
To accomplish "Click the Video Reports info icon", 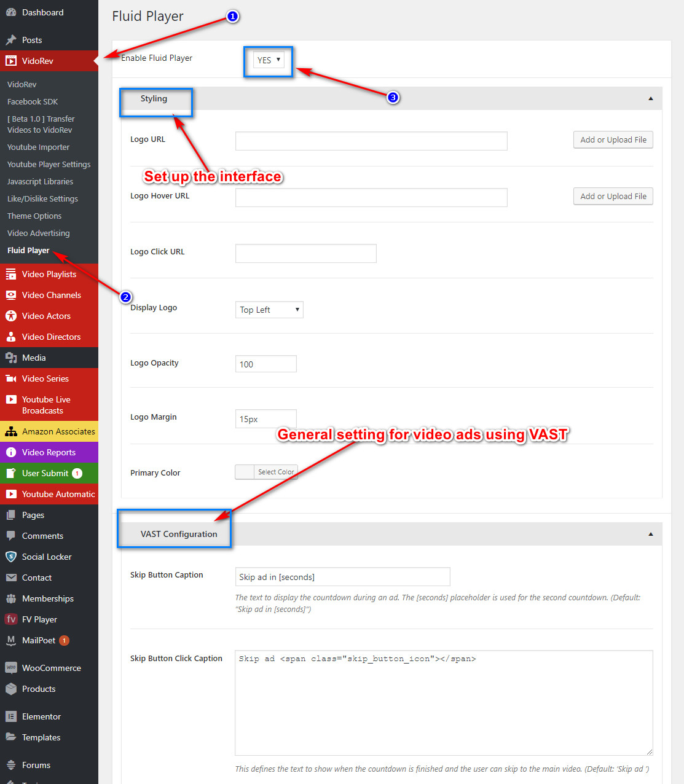I will point(11,452).
